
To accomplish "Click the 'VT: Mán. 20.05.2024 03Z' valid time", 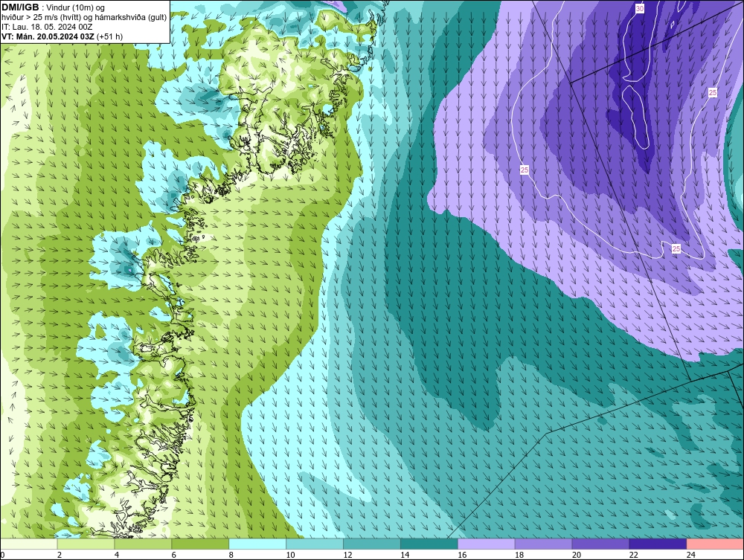I will (x=48, y=36).
